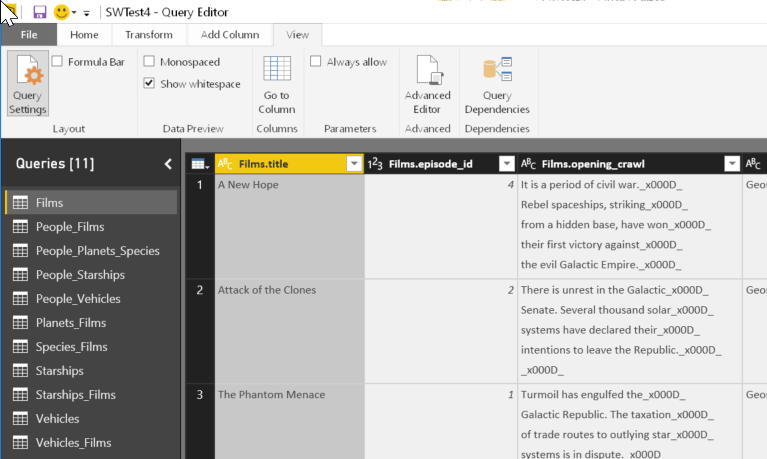The height and width of the screenshot is (459, 767).
Task: Select the View tab
Action: (297, 35)
